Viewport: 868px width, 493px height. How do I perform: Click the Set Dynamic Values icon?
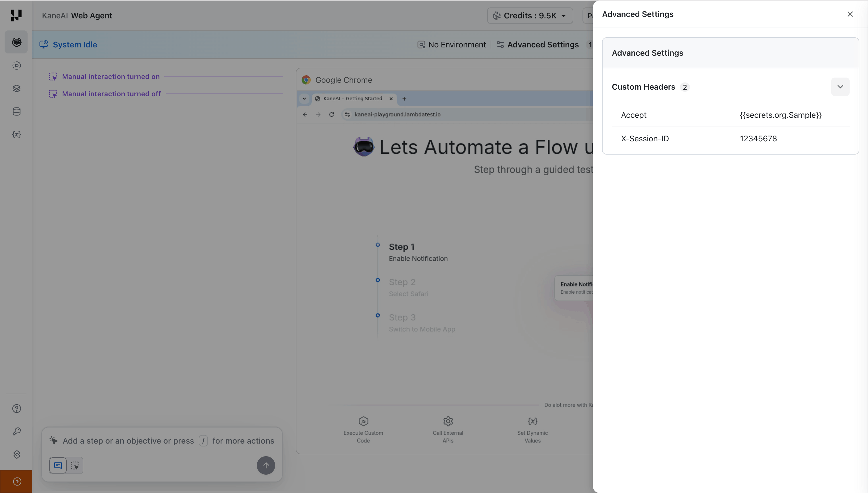click(x=532, y=421)
